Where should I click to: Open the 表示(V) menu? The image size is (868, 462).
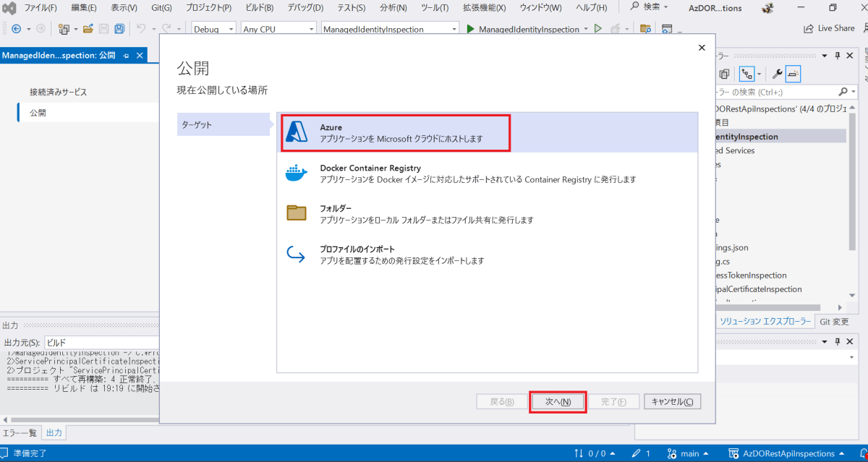(124, 8)
